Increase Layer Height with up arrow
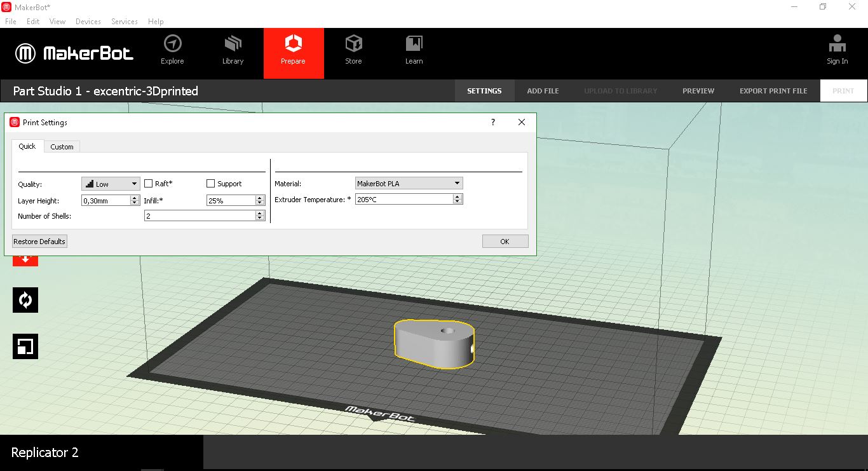Image resolution: width=868 pixels, height=471 pixels. [x=135, y=198]
